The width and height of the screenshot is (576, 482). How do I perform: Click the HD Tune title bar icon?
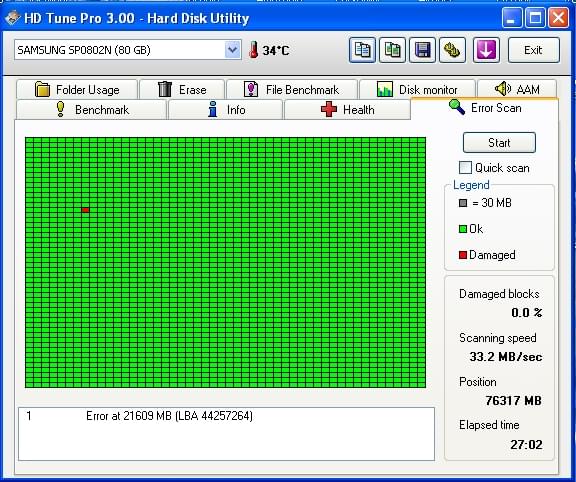[x=12, y=18]
